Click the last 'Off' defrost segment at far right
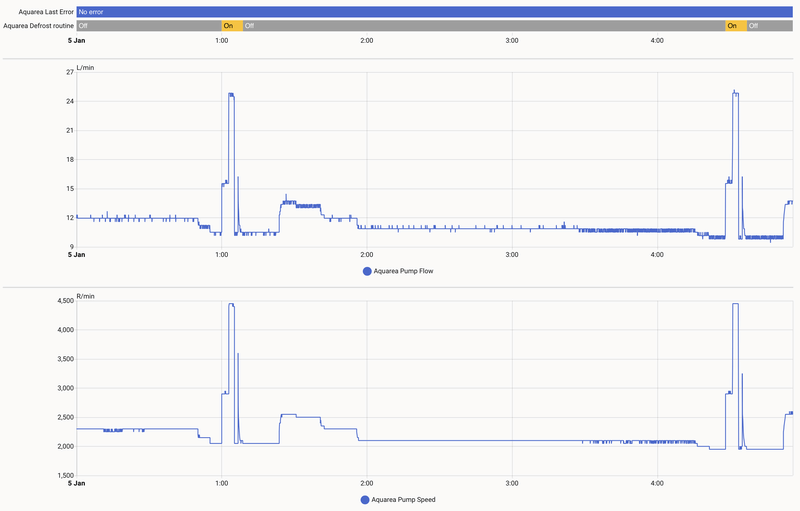This screenshot has width=800, height=511. click(x=770, y=25)
